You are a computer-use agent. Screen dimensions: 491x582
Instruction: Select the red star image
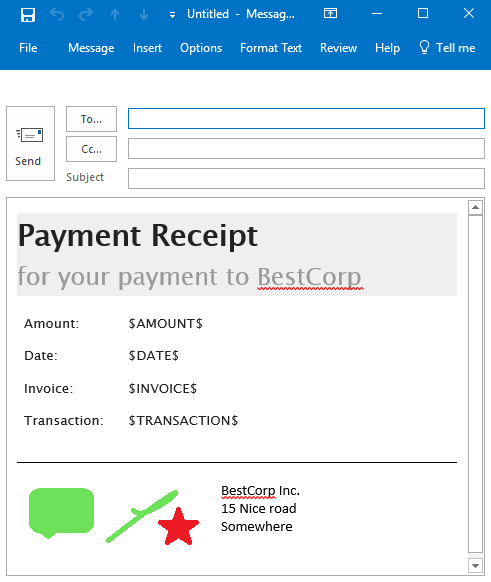[x=179, y=527]
